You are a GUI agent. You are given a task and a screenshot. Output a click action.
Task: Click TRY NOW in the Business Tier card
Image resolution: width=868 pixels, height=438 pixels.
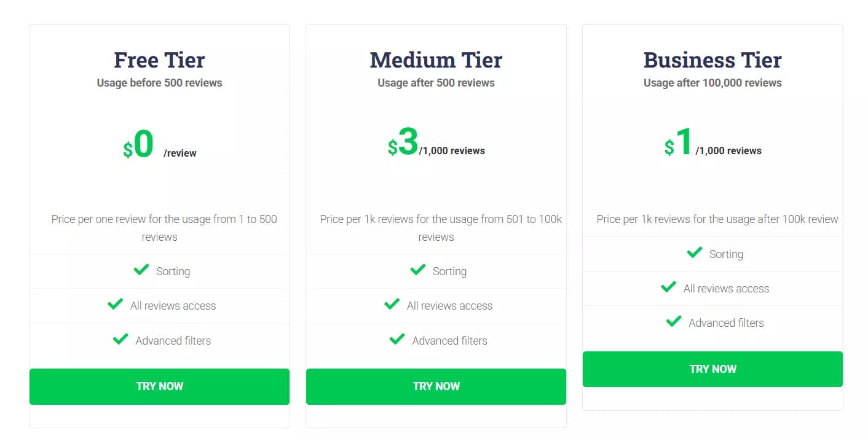[712, 369]
